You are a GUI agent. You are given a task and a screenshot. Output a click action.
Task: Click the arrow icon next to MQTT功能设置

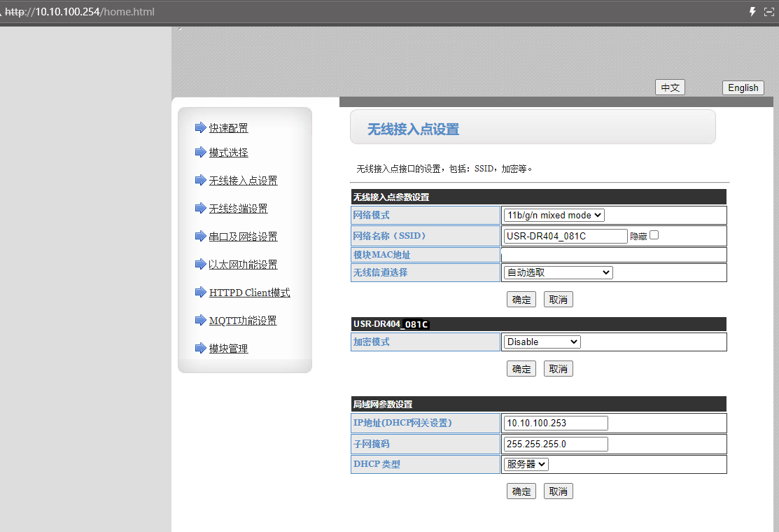coord(200,320)
